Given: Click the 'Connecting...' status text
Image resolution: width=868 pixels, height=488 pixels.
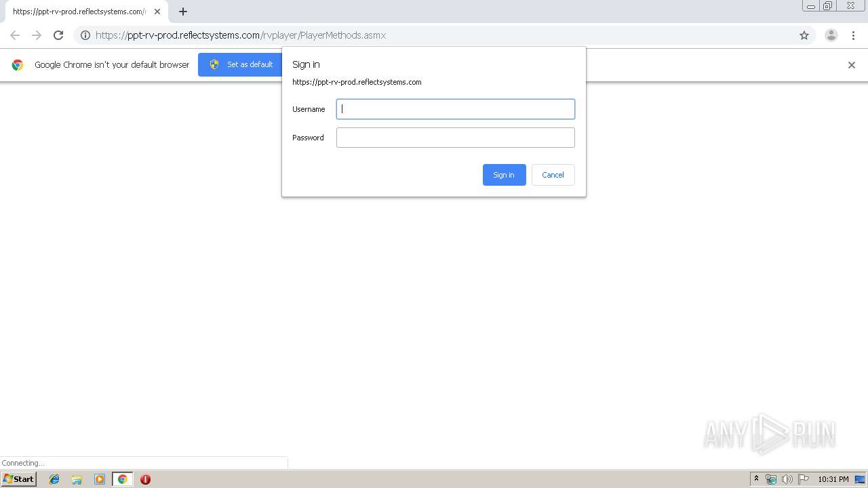Looking at the screenshot, I should (x=23, y=463).
